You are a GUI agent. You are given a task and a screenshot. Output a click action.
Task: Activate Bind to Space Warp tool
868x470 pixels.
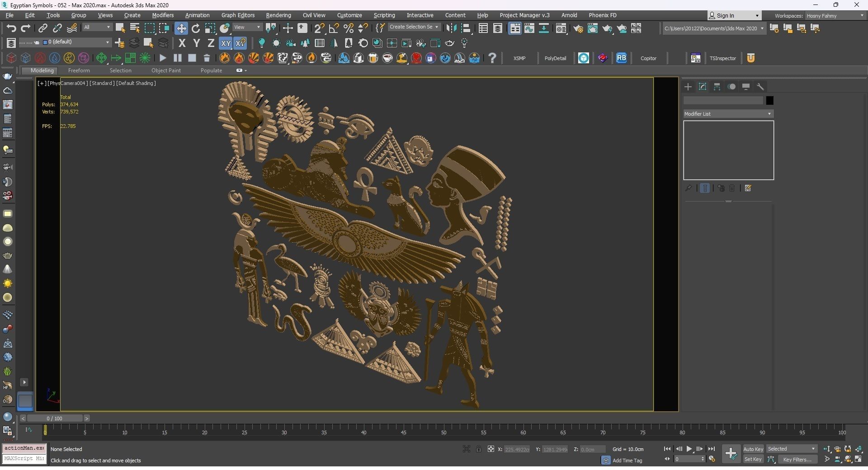[72, 28]
